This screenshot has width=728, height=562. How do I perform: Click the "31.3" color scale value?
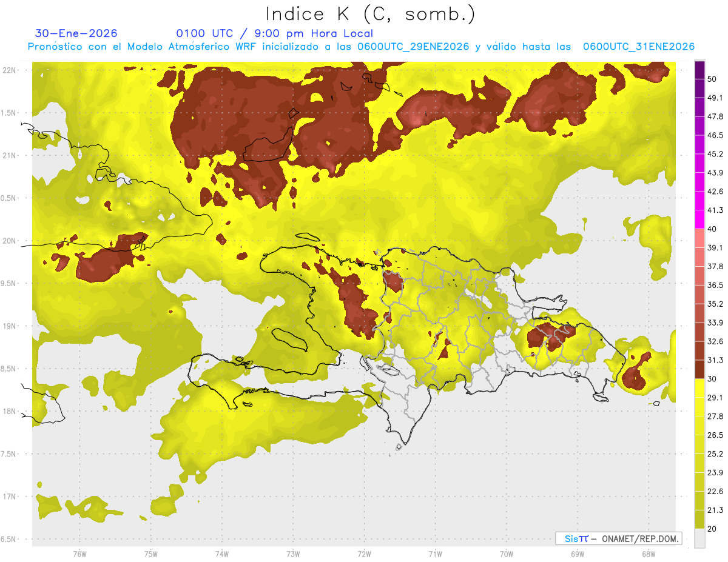715,360
